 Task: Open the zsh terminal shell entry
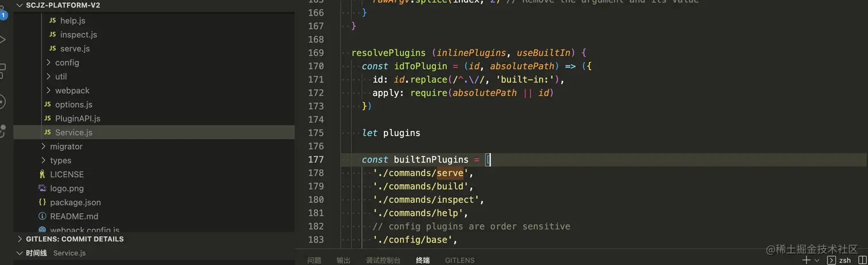(839, 260)
